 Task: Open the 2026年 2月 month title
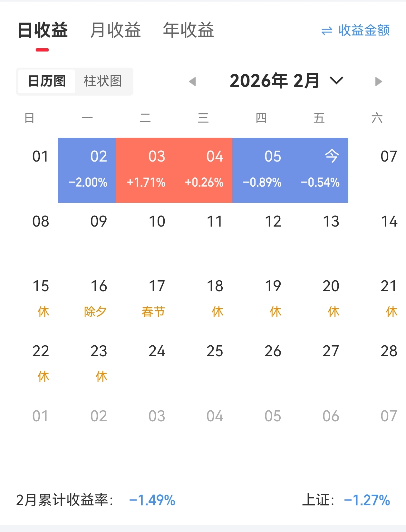pos(275,81)
